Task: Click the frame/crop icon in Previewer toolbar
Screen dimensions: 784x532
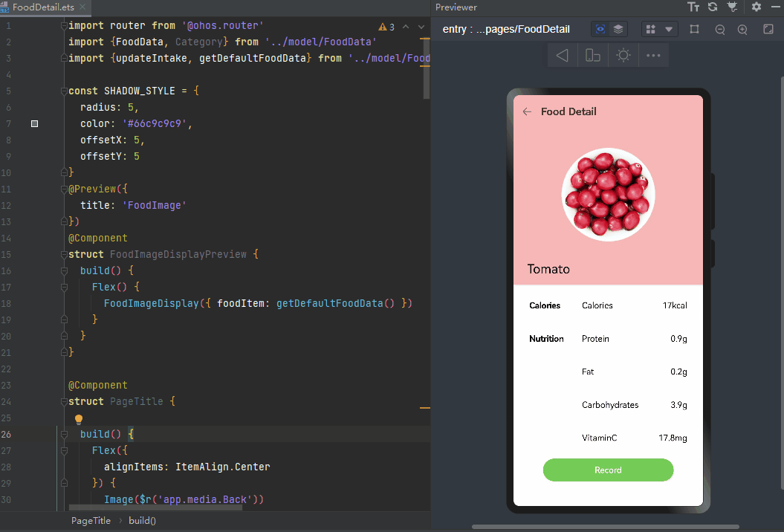Action: pyautogui.click(x=694, y=30)
